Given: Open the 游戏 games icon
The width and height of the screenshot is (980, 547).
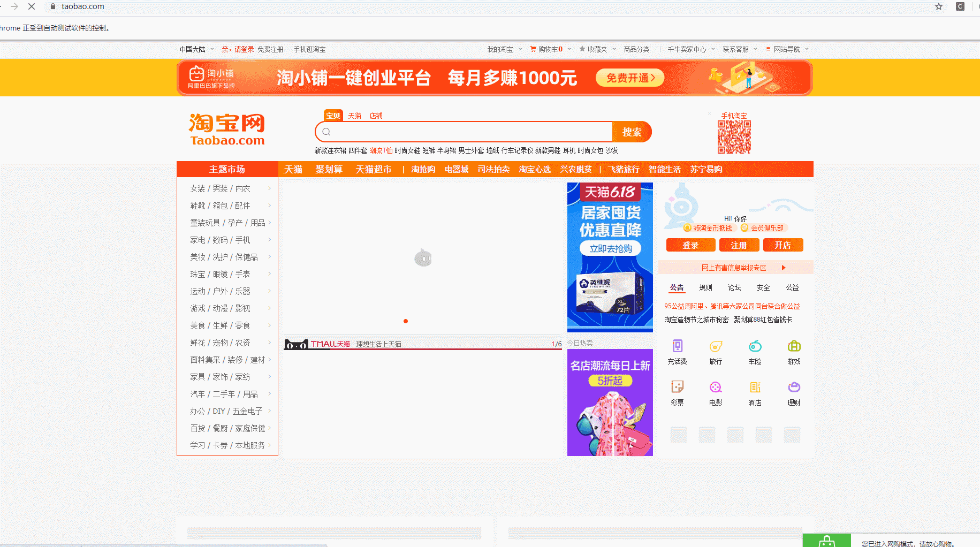Looking at the screenshot, I should (x=794, y=346).
